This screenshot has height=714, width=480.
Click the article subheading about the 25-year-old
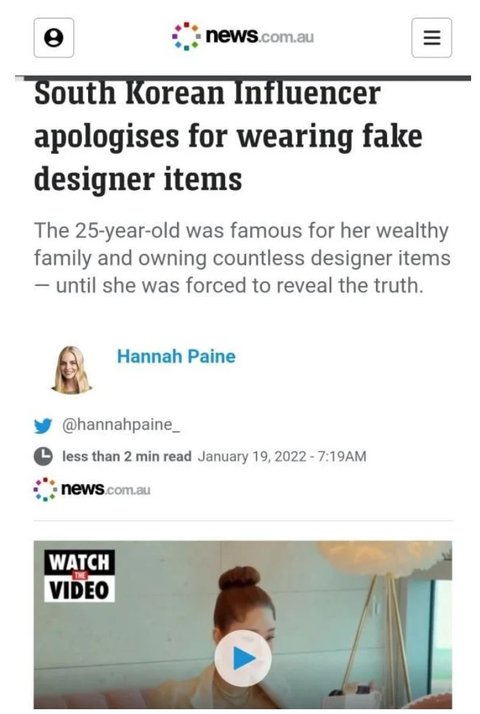point(242,258)
